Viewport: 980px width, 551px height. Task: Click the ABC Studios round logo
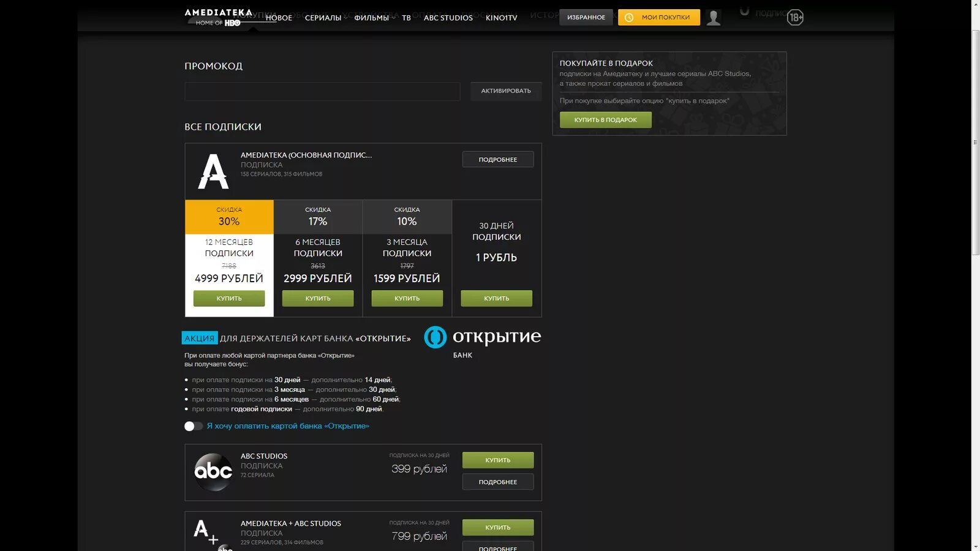(213, 471)
